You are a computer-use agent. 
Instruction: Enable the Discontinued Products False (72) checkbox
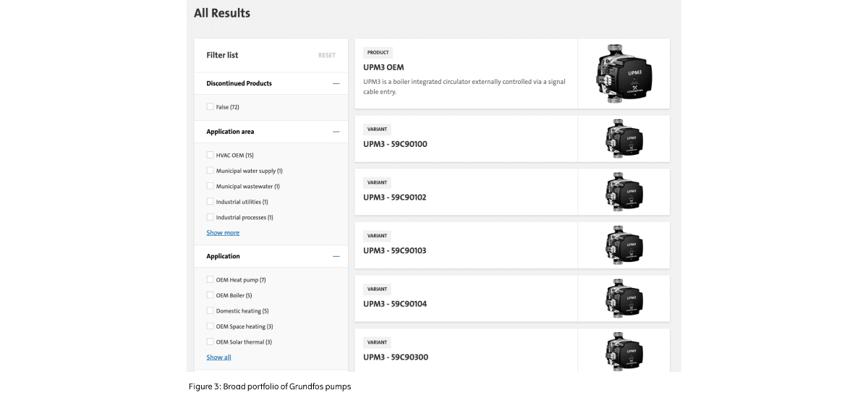(210, 107)
